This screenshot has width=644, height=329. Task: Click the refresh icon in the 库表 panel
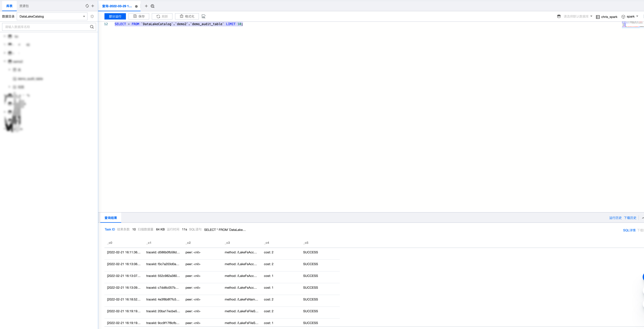pyautogui.click(x=87, y=6)
